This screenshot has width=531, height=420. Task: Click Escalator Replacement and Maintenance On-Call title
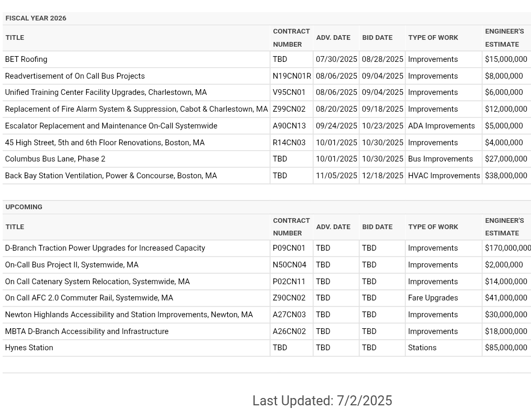point(111,126)
